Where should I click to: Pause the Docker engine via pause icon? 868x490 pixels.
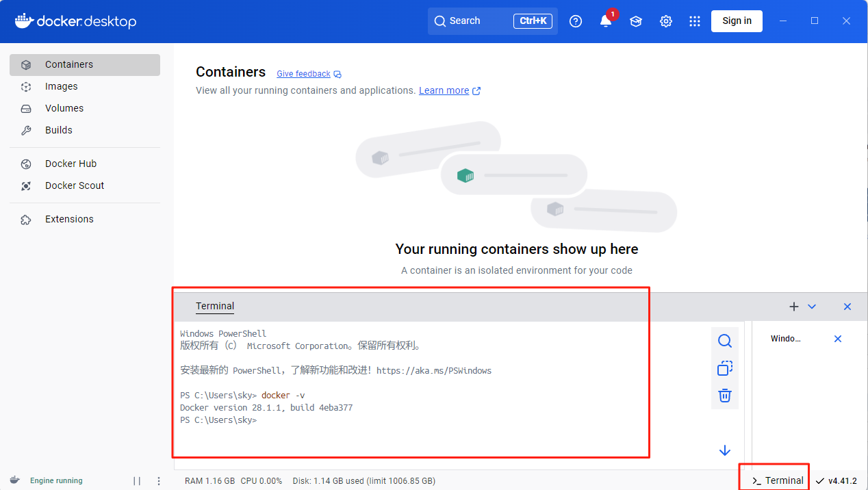click(137, 480)
